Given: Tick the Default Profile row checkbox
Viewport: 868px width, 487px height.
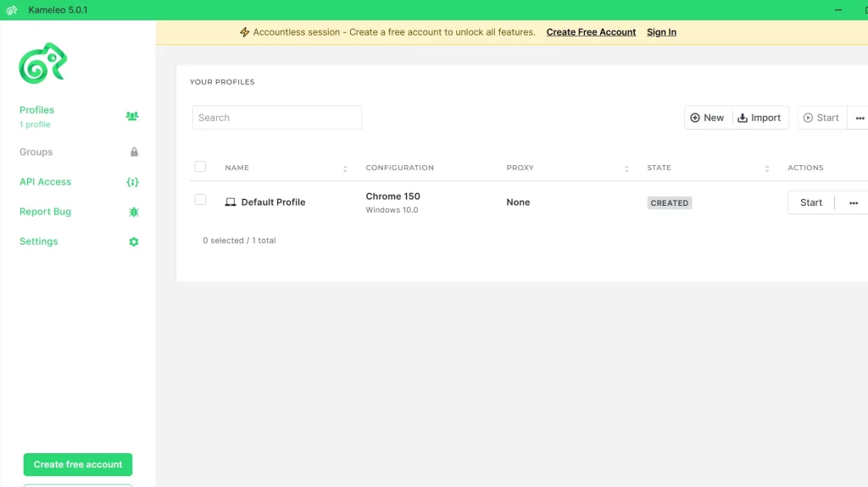Looking at the screenshot, I should tap(200, 200).
